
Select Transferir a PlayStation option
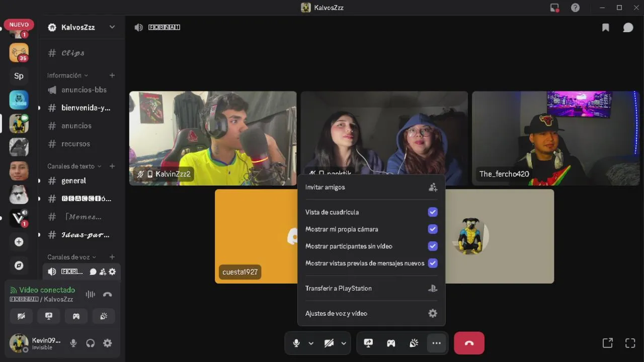pos(371,288)
